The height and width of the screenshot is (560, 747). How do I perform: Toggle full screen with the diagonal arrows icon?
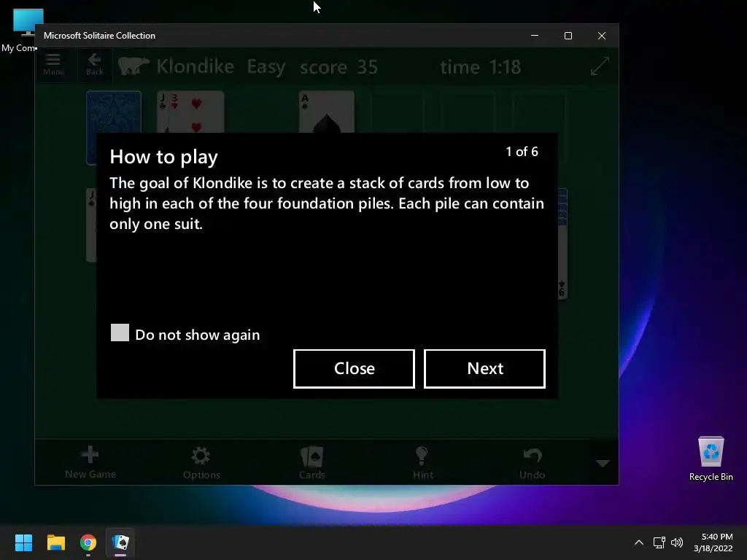pos(600,66)
